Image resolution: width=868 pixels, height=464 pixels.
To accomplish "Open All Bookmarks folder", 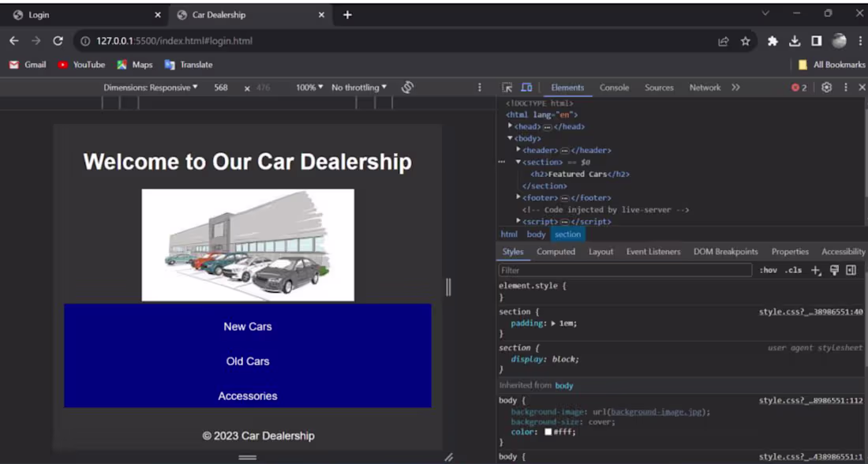I will coord(832,65).
